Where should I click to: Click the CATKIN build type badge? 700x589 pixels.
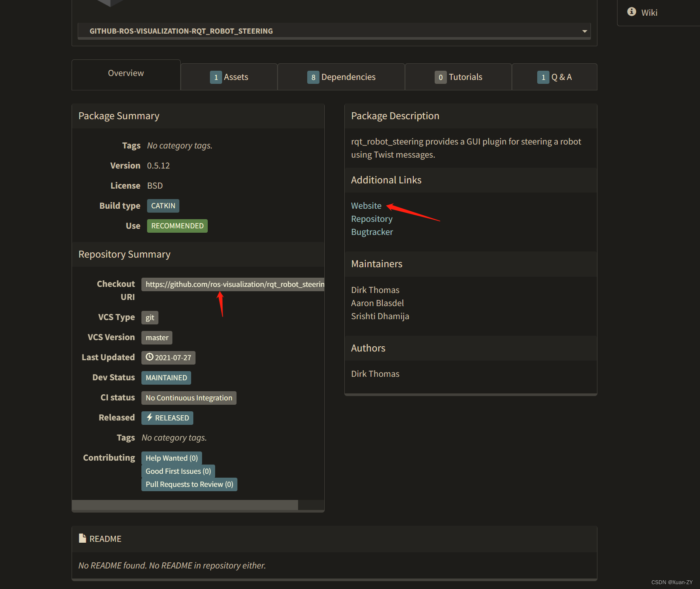(x=163, y=206)
